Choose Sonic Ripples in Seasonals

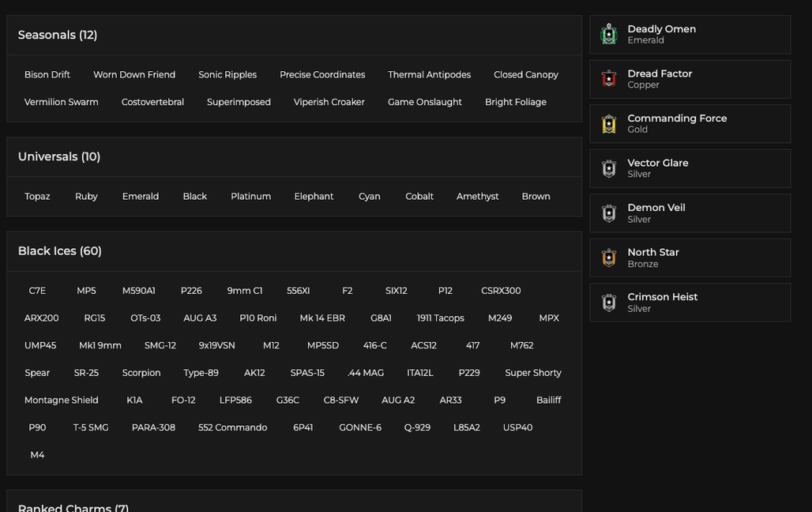click(x=227, y=74)
